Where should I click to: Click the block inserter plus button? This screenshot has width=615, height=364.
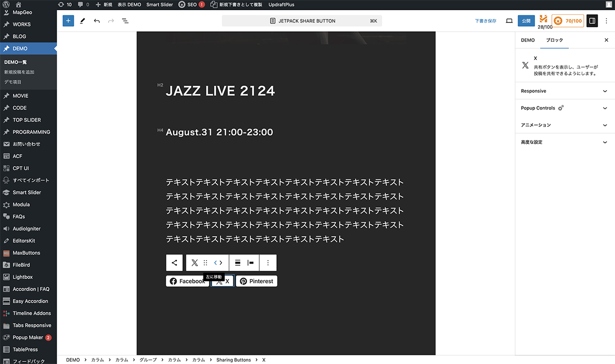68,21
